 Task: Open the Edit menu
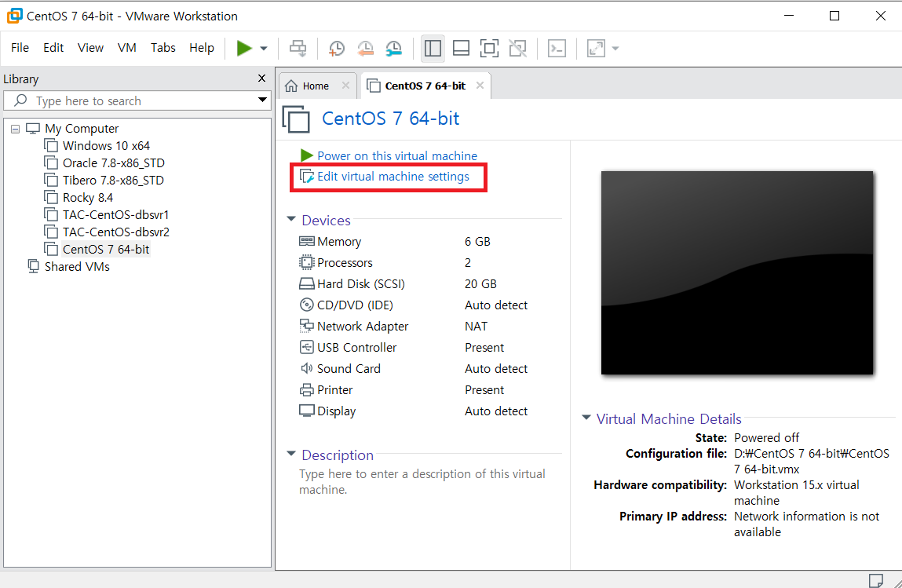53,48
